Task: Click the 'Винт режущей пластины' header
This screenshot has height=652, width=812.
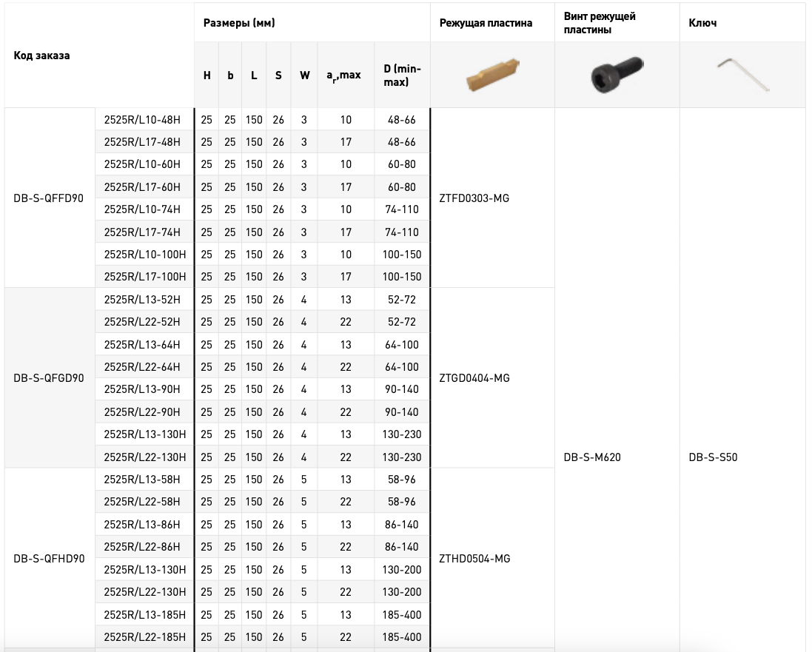Action: point(600,23)
